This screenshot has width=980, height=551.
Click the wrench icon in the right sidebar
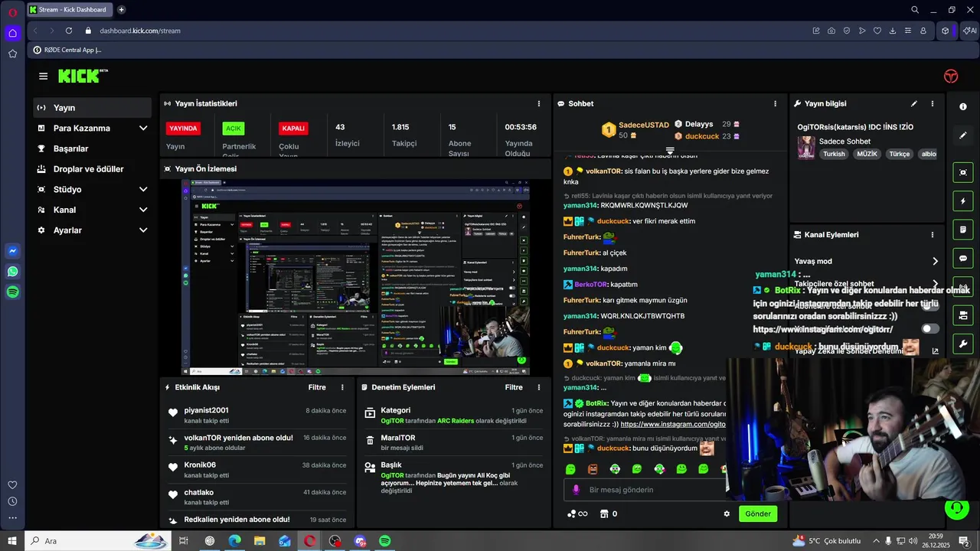(963, 344)
